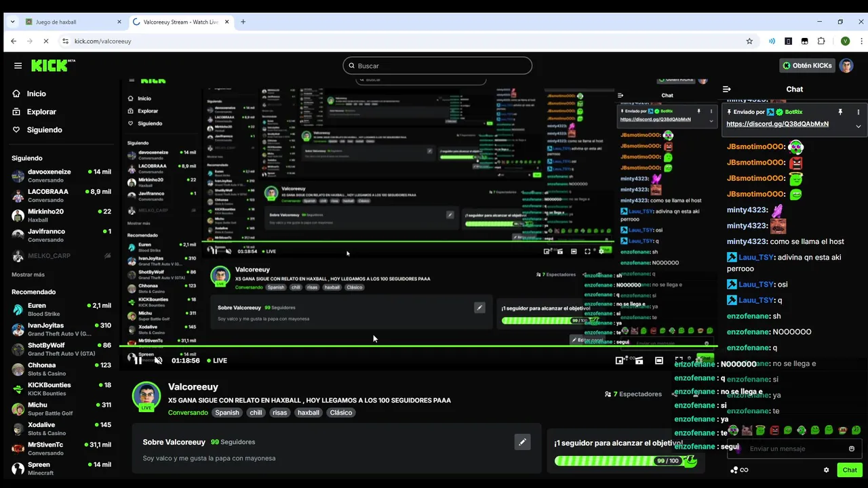Open Mirkinho20 followed channel
868x488 pixels.
(x=61, y=216)
